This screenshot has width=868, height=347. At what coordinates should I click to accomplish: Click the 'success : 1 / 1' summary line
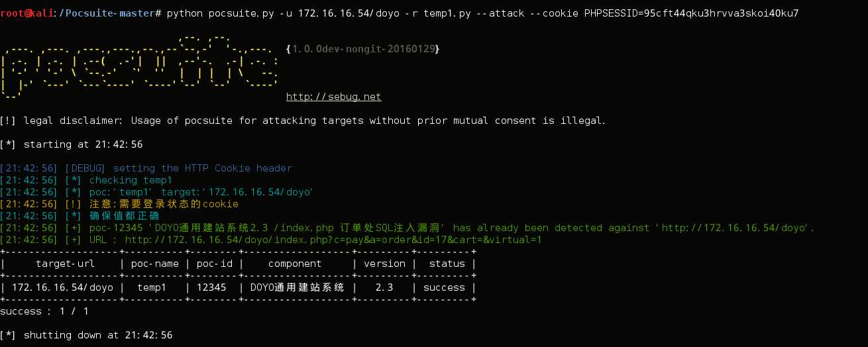[x=44, y=311]
